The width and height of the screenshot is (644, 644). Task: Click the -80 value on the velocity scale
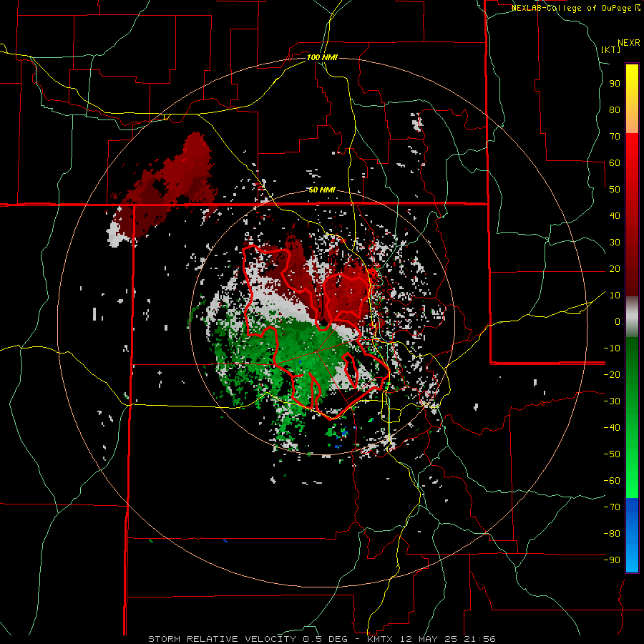pyautogui.click(x=612, y=534)
